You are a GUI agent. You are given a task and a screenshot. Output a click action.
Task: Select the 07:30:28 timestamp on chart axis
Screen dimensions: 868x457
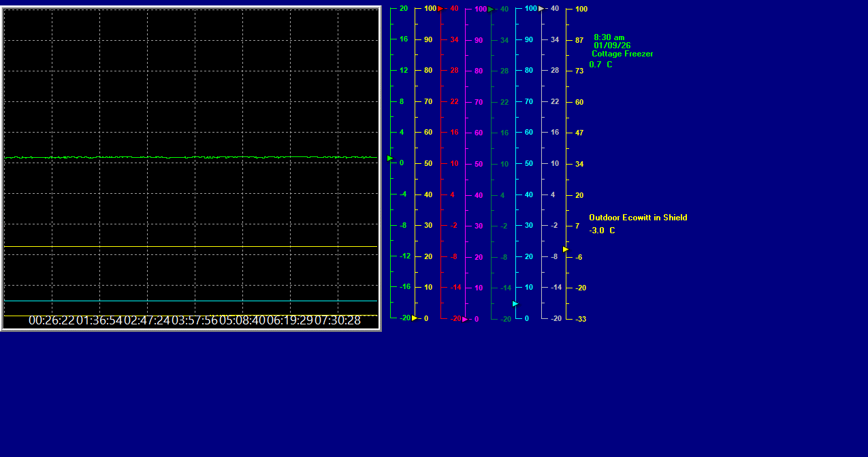(338, 320)
